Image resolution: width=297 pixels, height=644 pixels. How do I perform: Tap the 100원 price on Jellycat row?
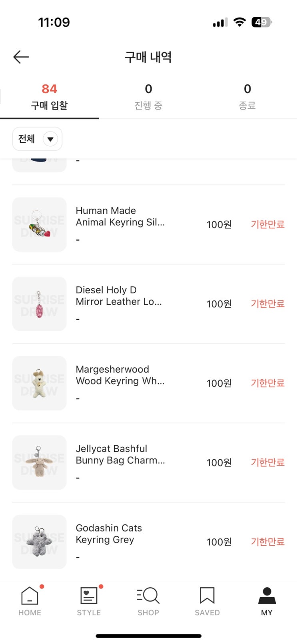click(x=219, y=463)
